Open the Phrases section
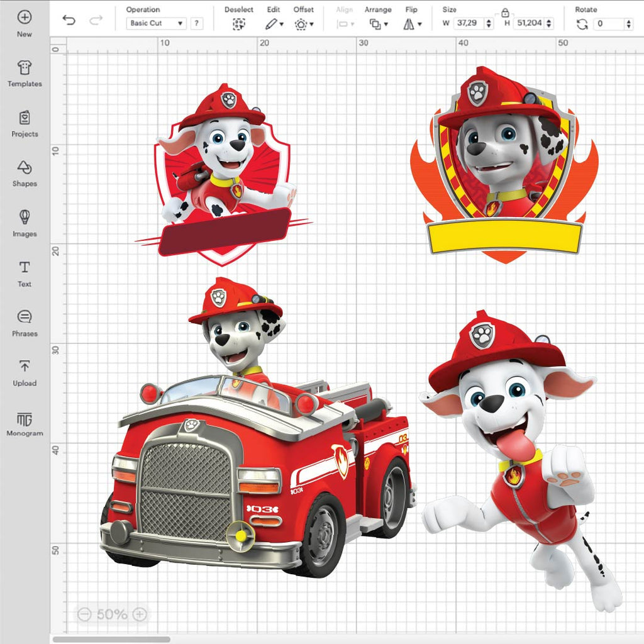 coord(25,318)
